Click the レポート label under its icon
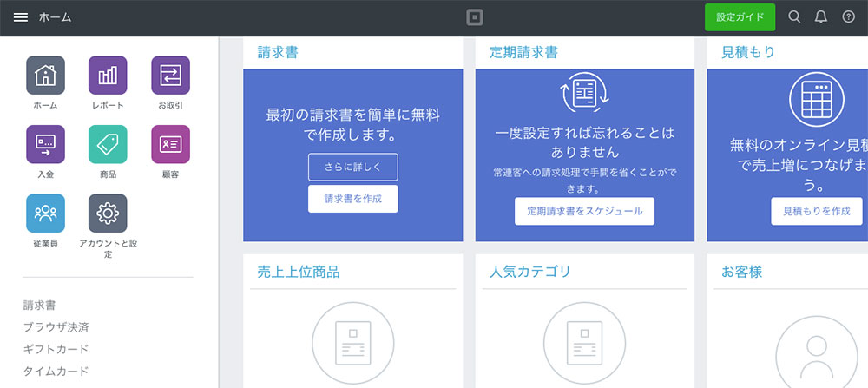Screen dimensions: 868x388 click(x=108, y=105)
